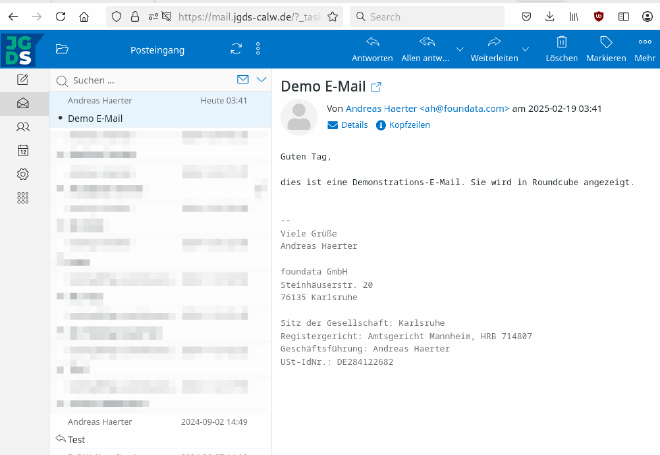Expand the Weiterleiten options arrow
The height and width of the screenshot is (455, 660).
[x=525, y=49]
